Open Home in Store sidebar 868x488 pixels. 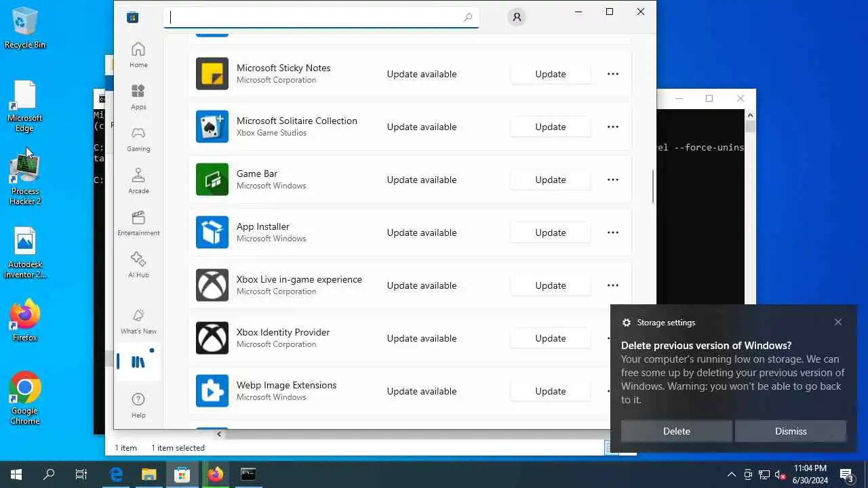[138, 55]
